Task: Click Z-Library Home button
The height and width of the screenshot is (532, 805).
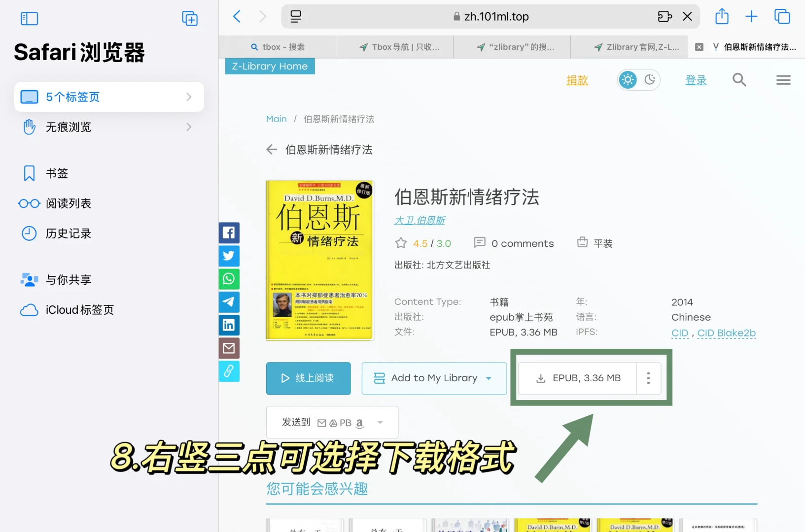Action: click(270, 66)
